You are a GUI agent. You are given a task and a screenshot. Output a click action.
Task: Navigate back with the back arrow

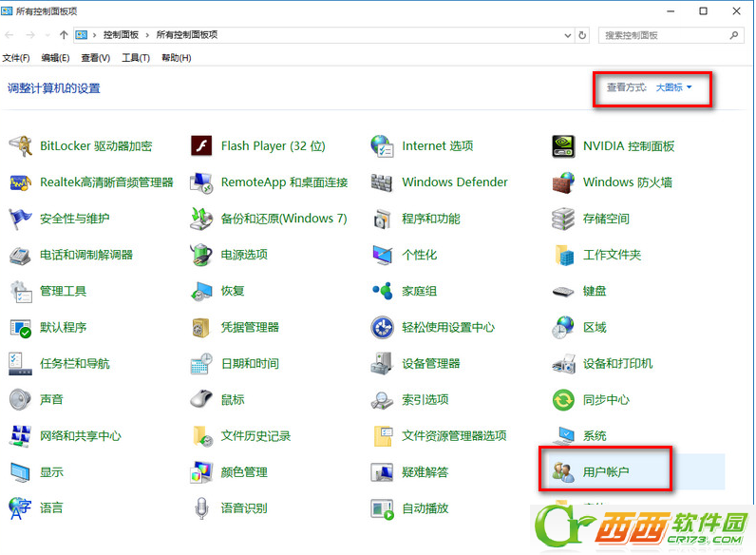[9, 35]
